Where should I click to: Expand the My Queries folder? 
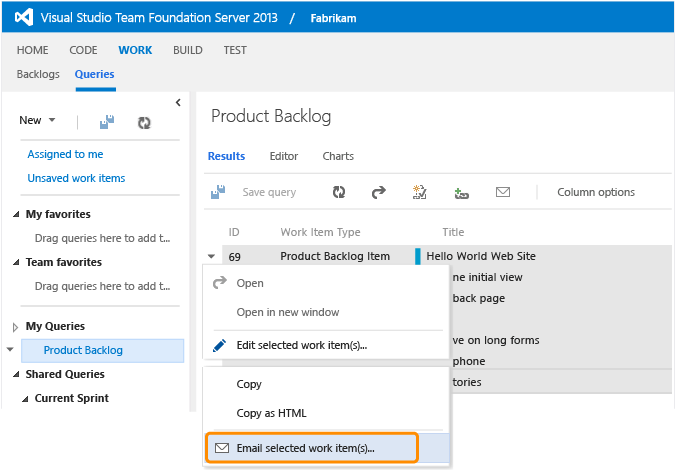[16, 327]
